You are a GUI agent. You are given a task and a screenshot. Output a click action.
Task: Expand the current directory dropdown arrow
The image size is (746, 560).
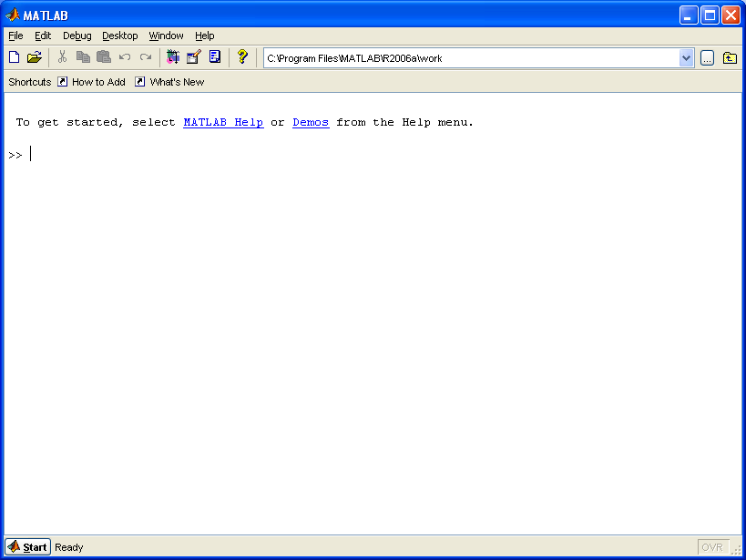686,58
